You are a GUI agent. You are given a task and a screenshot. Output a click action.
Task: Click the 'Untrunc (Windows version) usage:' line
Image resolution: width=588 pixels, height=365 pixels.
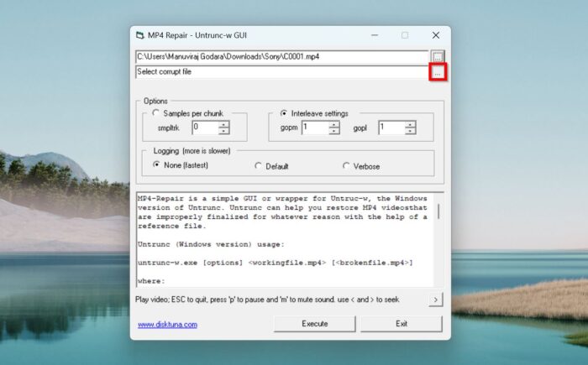[211, 244]
